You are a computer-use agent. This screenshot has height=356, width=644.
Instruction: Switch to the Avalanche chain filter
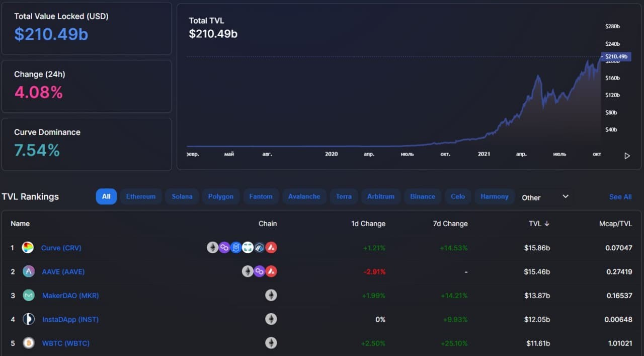[x=304, y=196]
